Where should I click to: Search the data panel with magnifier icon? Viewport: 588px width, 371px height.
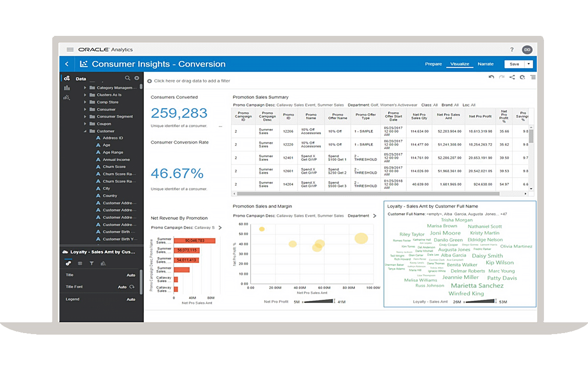pyautogui.click(x=128, y=78)
